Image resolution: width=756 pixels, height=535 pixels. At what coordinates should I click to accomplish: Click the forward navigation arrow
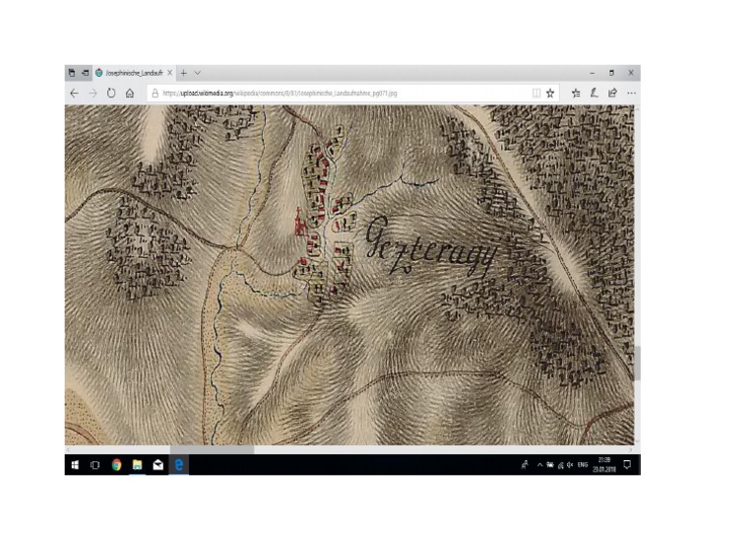pyautogui.click(x=93, y=93)
